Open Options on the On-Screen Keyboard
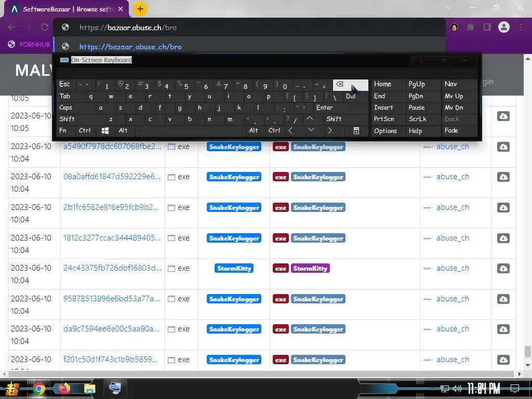This screenshot has height=399, width=532. pos(388,130)
